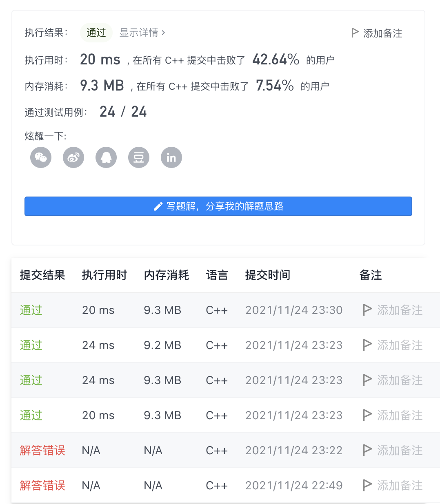Open the 20 ms passing submission from 23:30

[31, 310]
